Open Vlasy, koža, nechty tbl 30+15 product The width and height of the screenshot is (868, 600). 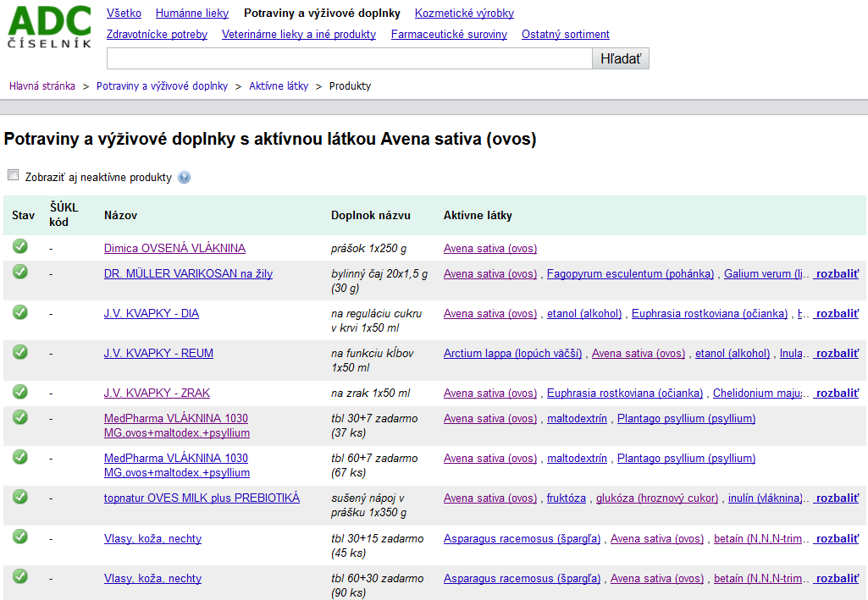(152, 538)
